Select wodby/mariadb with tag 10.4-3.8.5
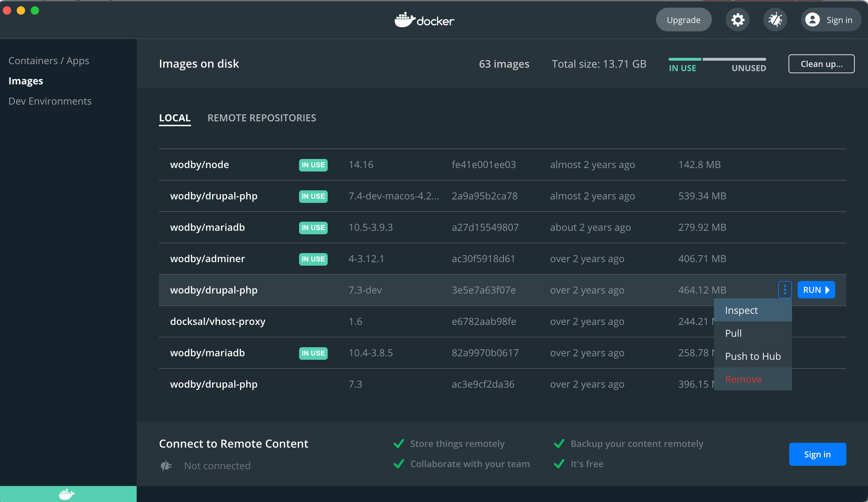This screenshot has height=502, width=868. click(207, 353)
